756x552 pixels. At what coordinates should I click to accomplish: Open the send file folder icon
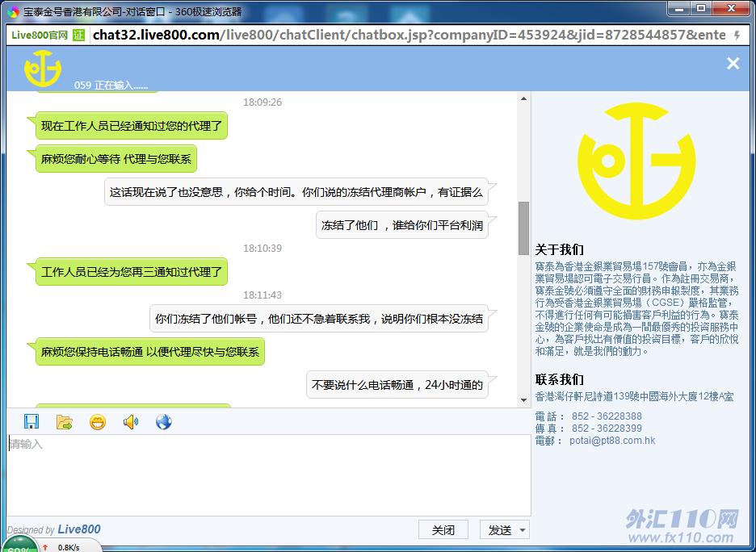(64, 422)
